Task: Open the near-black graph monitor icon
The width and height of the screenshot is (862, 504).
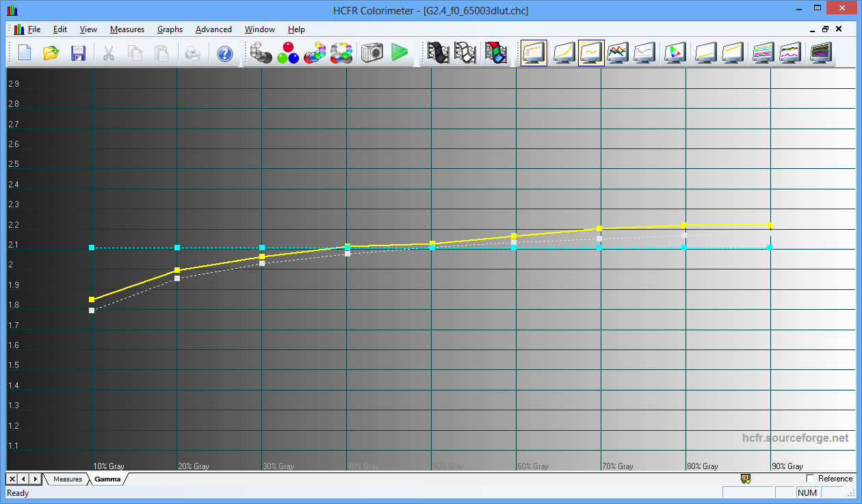Action: point(705,53)
